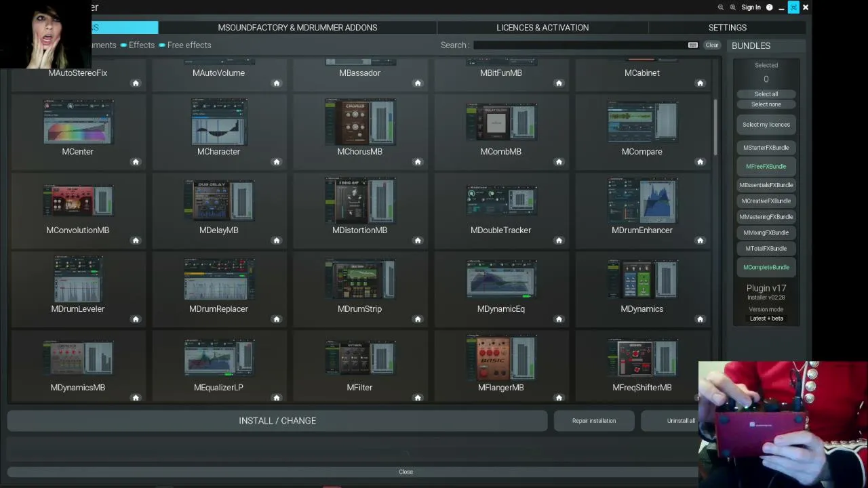The width and height of the screenshot is (868, 488).
Task: Open the home icon for MBassador
Action: (418, 83)
